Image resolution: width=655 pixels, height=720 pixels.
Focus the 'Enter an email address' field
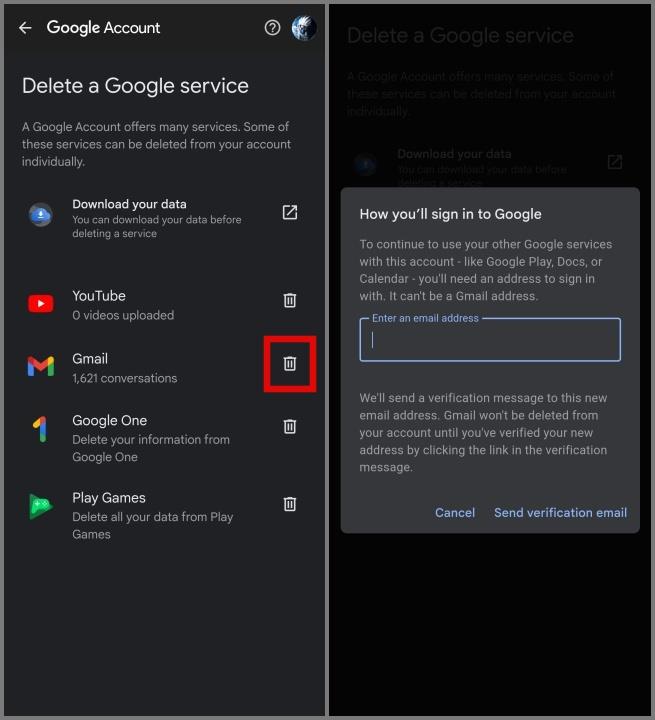point(490,339)
